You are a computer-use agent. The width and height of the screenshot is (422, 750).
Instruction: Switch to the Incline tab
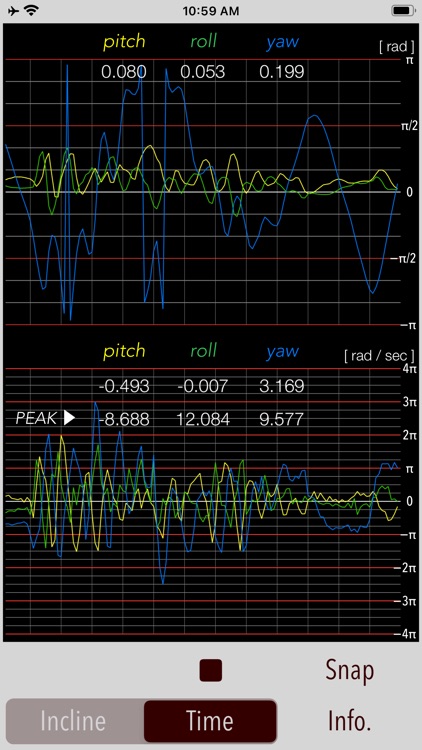pyautogui.click(x=73, y=721)
